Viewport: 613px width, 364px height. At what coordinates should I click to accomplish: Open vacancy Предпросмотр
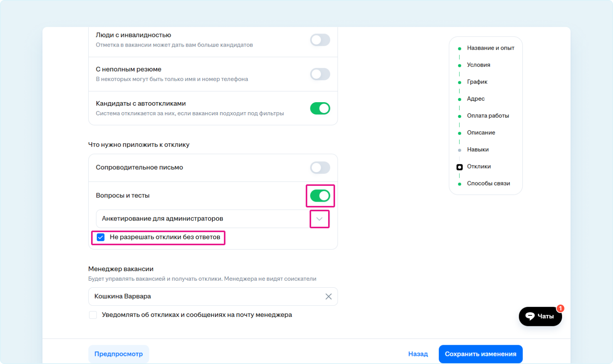(119, 354)
